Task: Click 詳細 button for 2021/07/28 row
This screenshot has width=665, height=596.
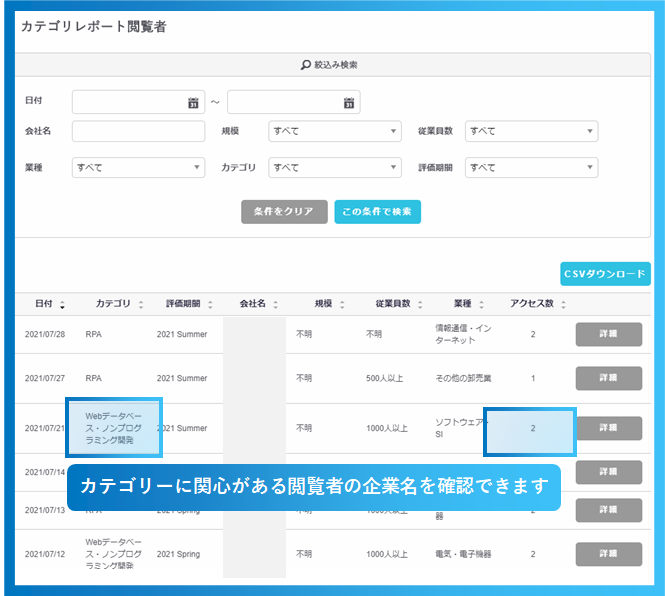Action: pos(608,334)
